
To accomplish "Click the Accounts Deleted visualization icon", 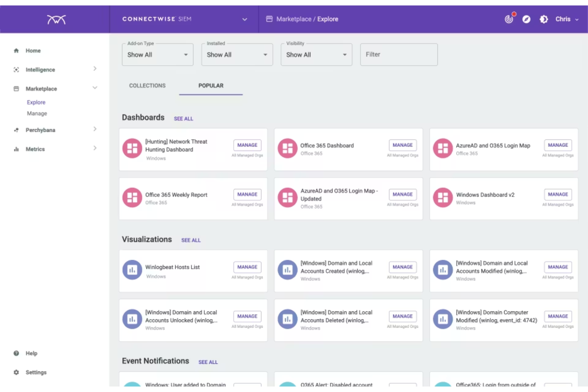I will 288,319.
